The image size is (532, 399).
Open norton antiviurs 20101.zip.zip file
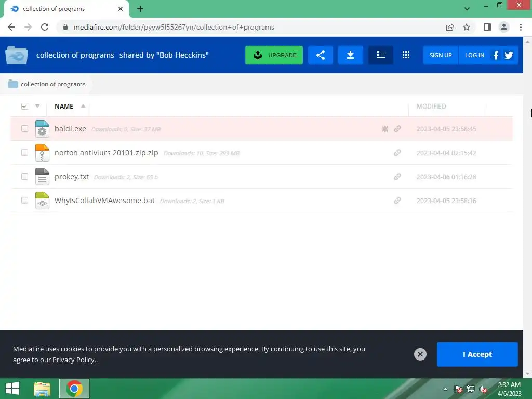pos(106,153)
